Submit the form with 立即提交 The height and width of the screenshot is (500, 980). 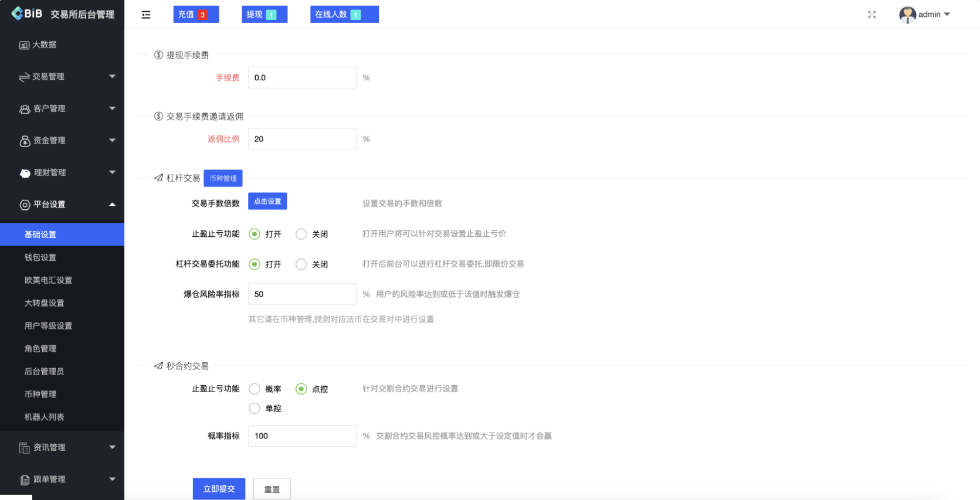219,489
